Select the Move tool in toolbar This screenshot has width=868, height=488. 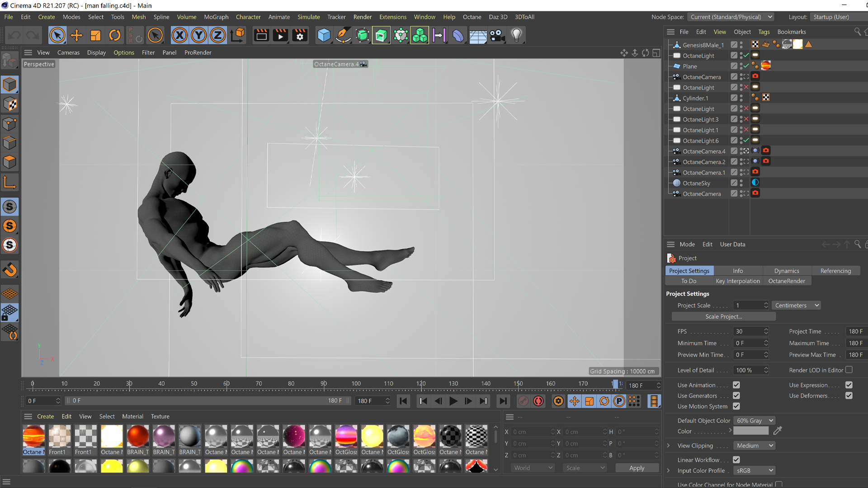76,35
